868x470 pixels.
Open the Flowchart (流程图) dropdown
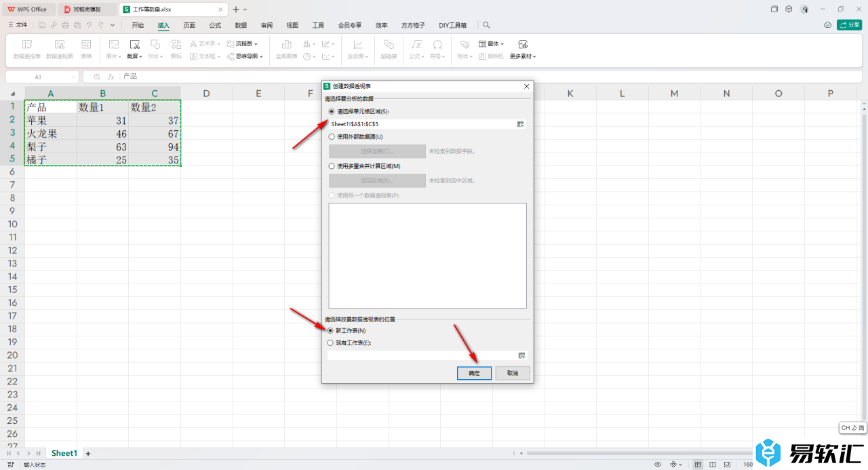click(242, 43)
